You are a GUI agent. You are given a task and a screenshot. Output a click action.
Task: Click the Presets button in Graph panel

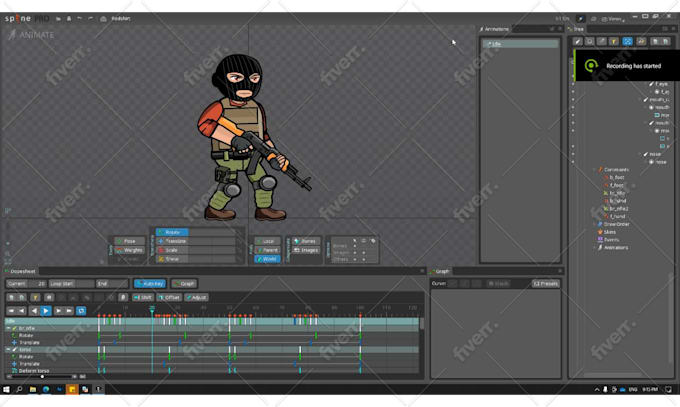[x=546, y=283]
